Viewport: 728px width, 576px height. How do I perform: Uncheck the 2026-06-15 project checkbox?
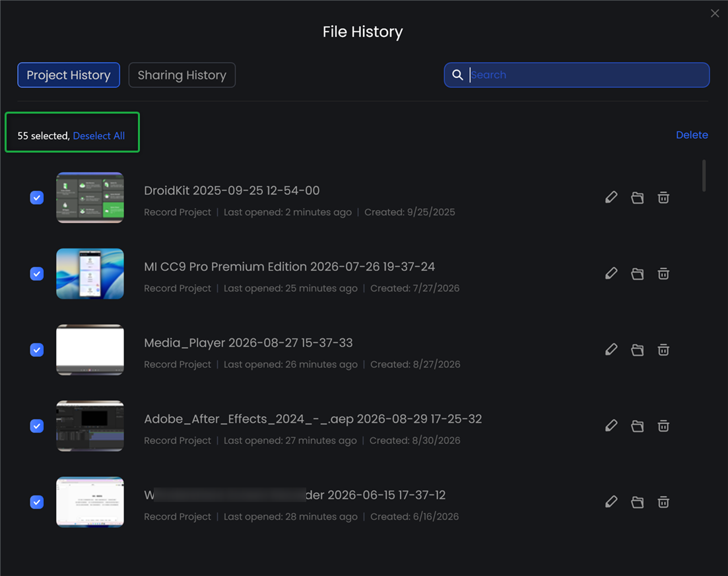click(x=37, y=502)
